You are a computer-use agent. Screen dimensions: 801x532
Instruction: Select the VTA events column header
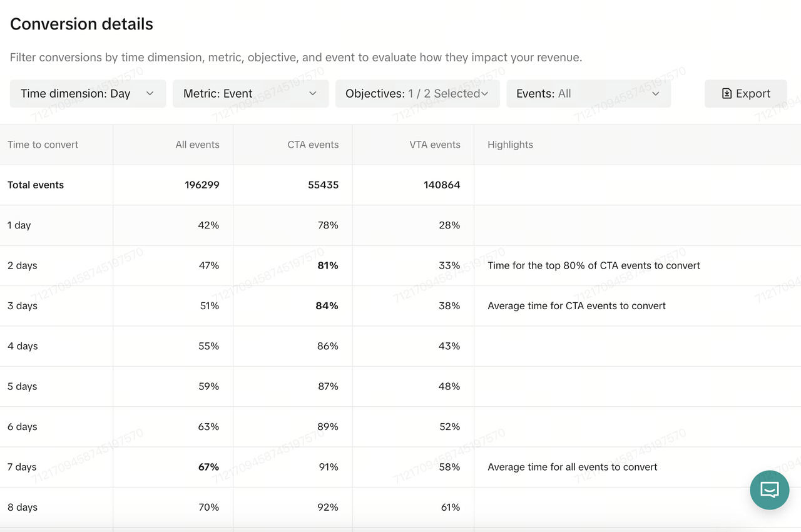point(434,145)
